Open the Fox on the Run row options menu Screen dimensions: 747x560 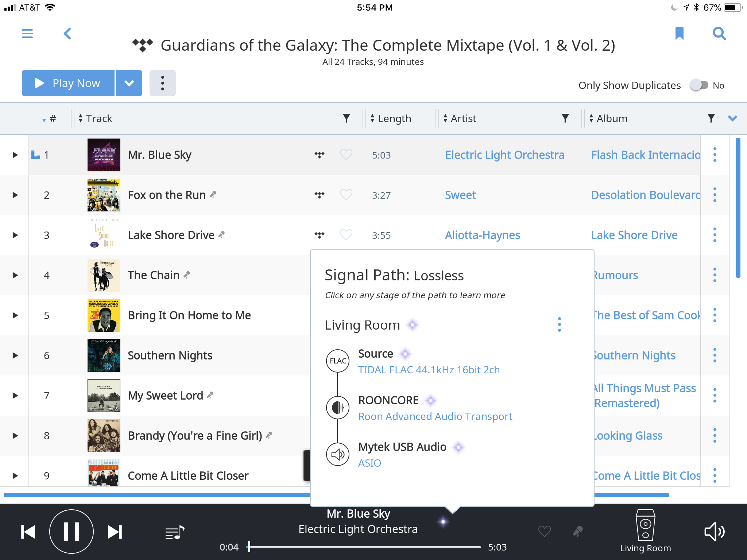click(715, 195)
